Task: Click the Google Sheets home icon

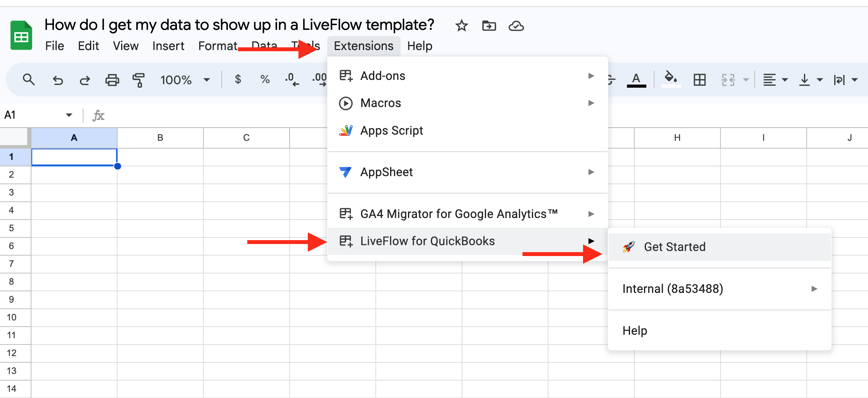Action: [21, 35]
